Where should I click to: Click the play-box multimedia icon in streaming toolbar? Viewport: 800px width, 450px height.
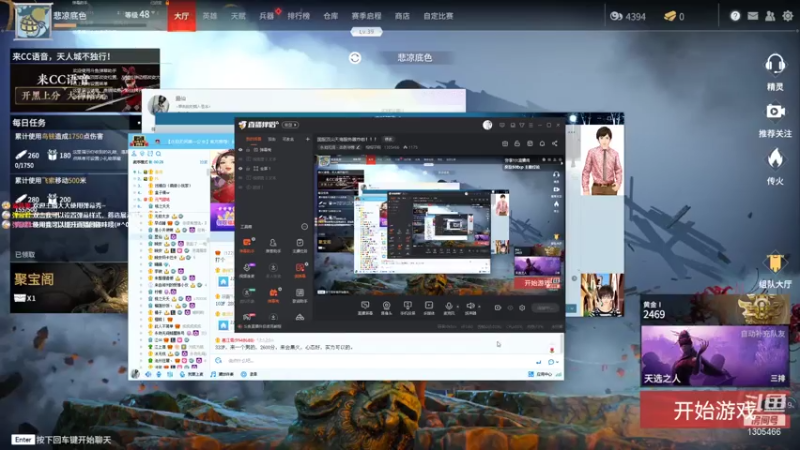[429, 307]
